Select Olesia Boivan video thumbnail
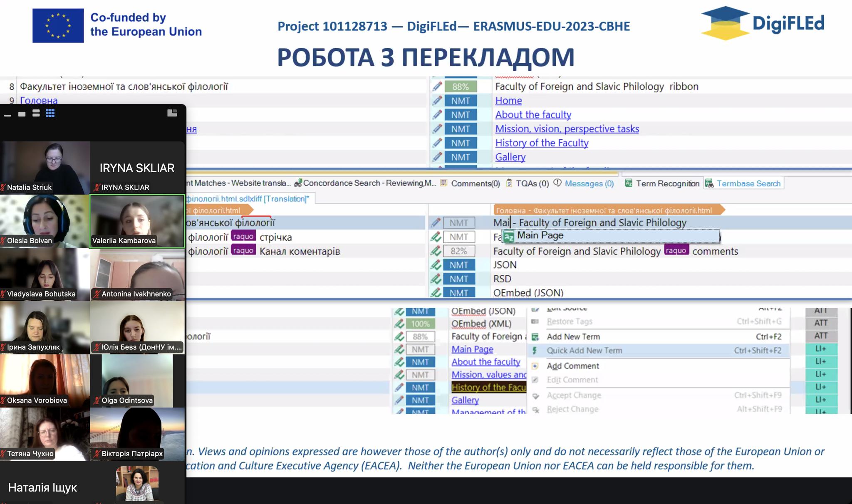Viewport: 852px width, 504px height. [45, 221]
